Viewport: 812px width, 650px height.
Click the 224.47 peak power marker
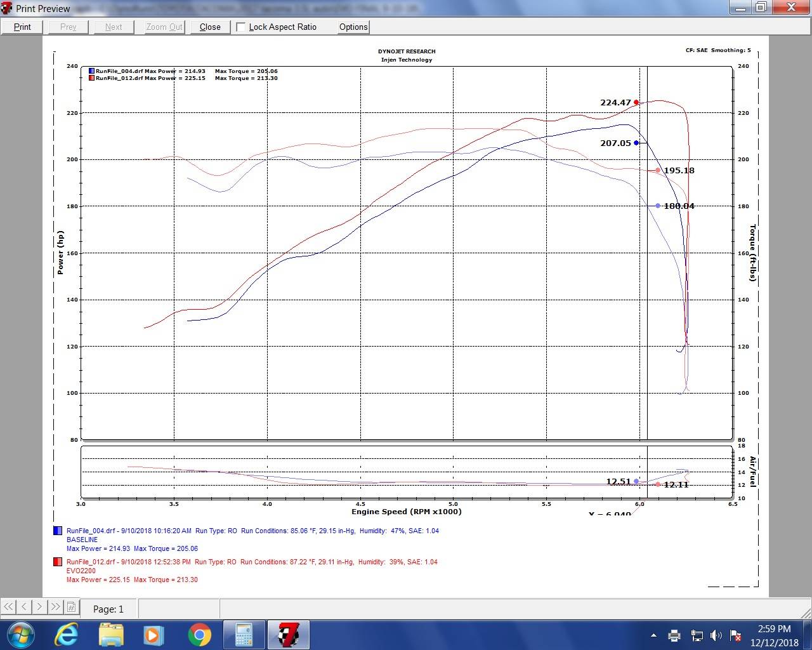click(635, 102)
